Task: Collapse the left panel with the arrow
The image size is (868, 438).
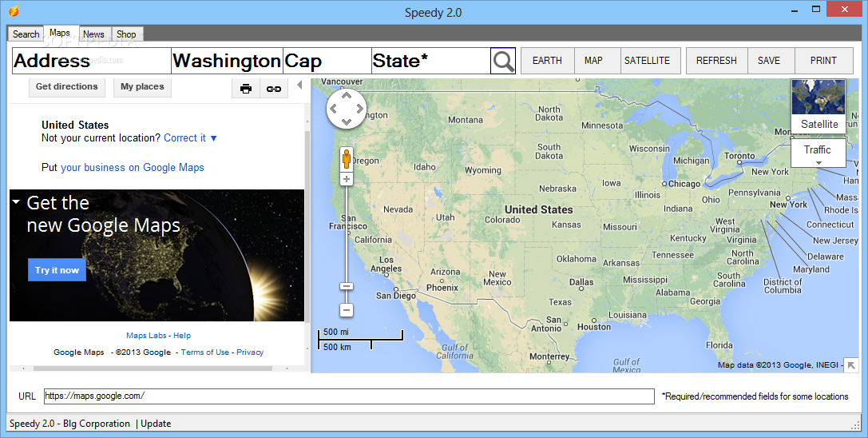Action: [x=299, y=85]
